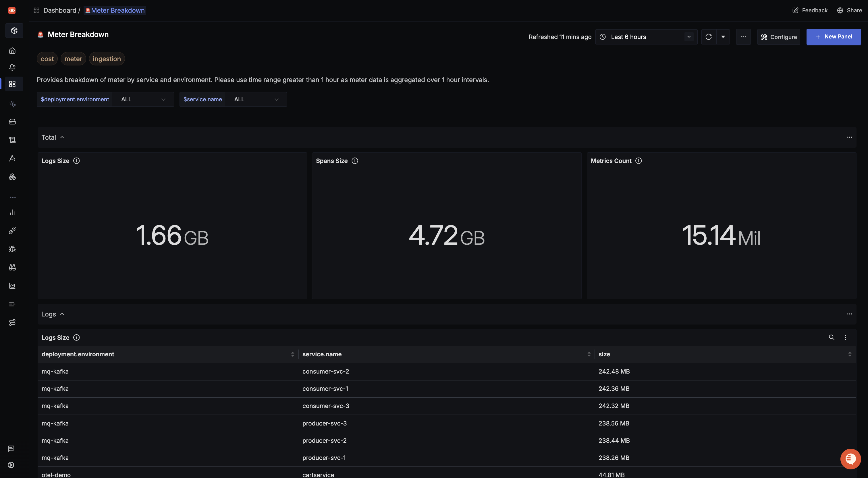Select the meter tag chip
The image size is (868, 478).
pos(73,59)
